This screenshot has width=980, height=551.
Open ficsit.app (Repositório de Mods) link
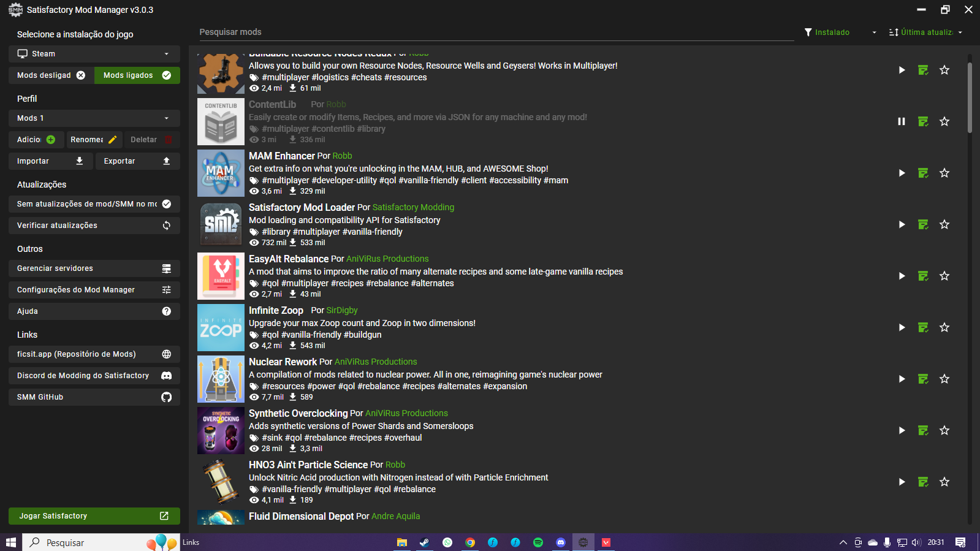tap(94, 354)
